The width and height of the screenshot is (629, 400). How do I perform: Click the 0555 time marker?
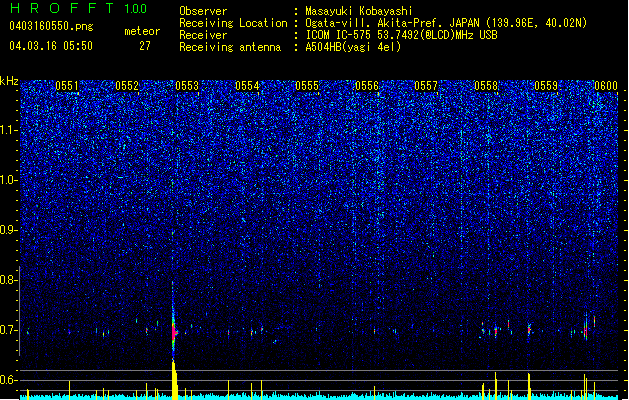point(307,86)
